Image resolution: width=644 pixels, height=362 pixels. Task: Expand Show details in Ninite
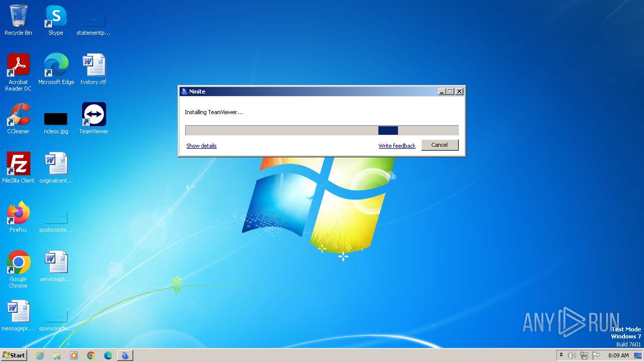(x=201, y=146)
